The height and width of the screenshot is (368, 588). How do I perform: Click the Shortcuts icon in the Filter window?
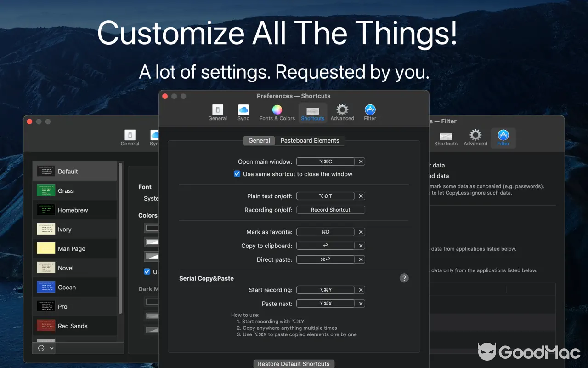[445, 138]
